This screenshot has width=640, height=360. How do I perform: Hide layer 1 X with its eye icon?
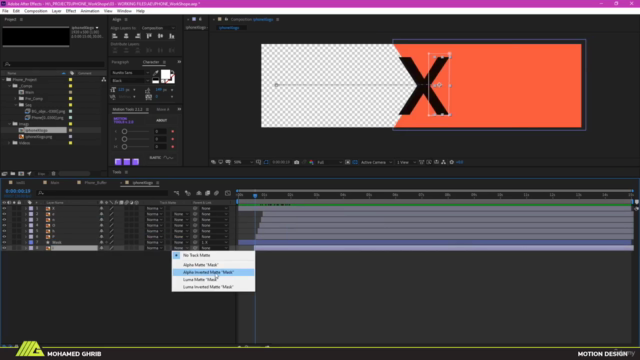coord(4,208)
